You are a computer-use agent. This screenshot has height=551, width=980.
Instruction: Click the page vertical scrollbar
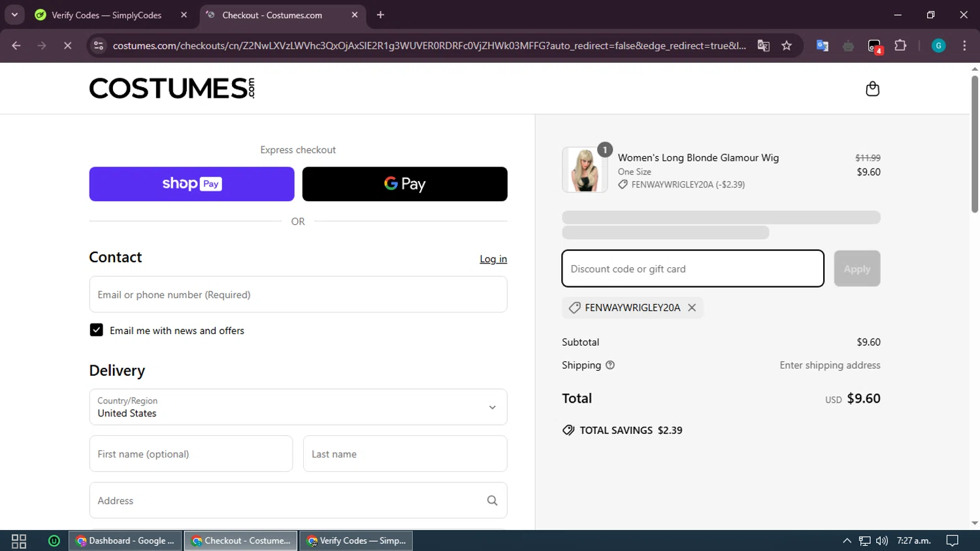(x=975, y=144)
